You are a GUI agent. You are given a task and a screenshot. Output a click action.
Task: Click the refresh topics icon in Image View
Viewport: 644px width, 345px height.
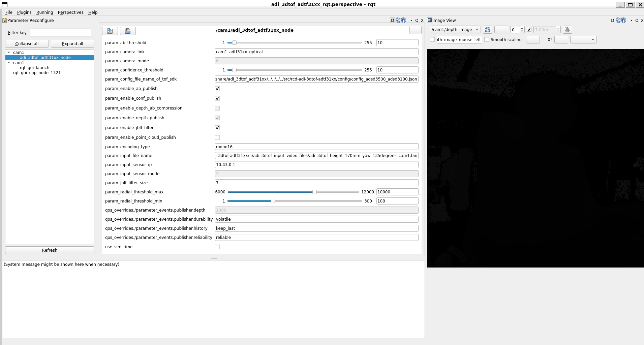point(488,30)
